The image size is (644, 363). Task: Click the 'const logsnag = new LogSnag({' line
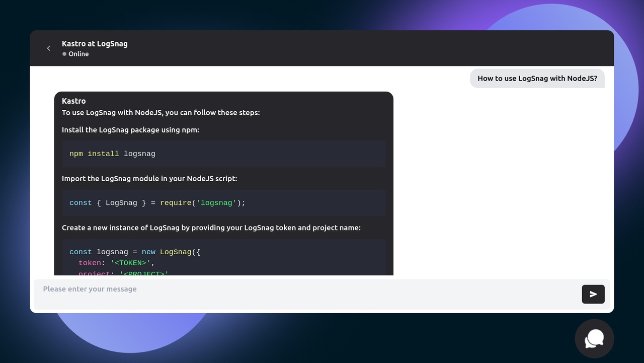pos(135,252)
